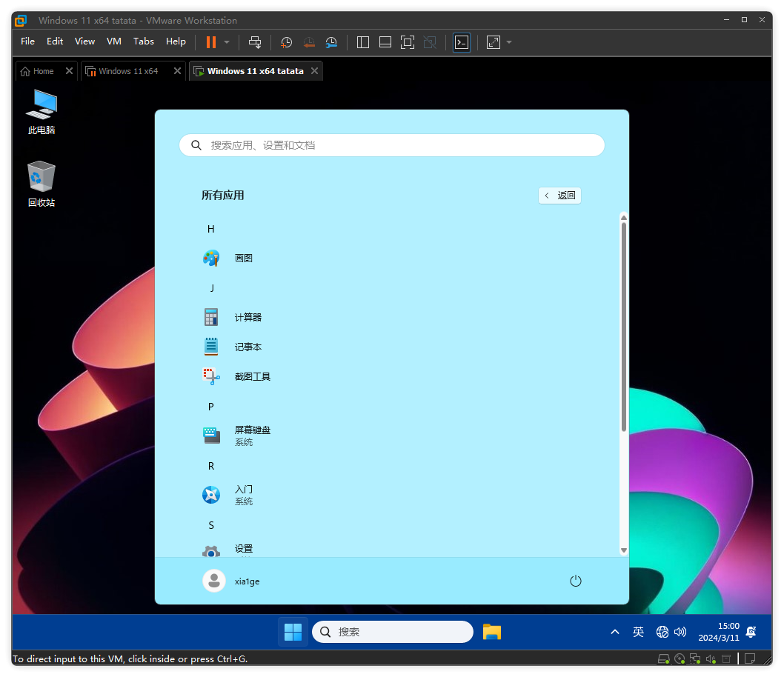The image size is (784, 677).
Task: Click the Start menu search field
Action: point(392,145)
